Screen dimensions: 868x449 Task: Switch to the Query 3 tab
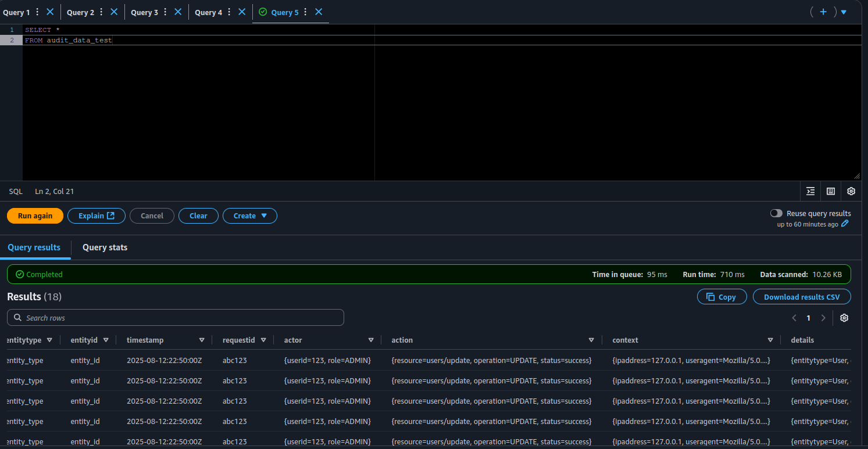(x=144, y=12)
